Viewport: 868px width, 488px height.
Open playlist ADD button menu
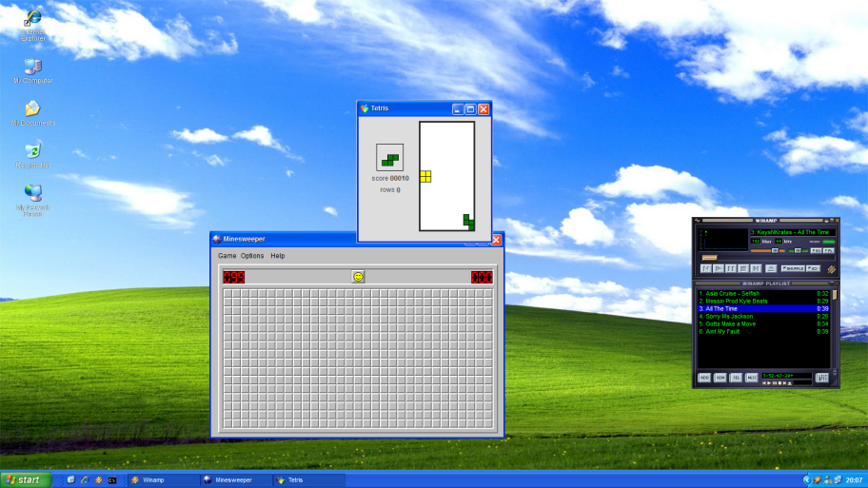click(x=704, y=378)
